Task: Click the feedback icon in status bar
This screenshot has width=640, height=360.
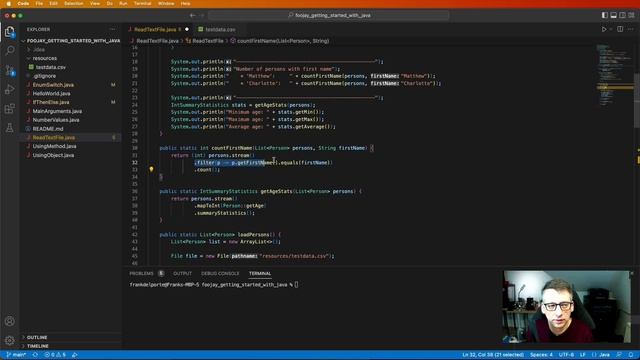Action: pos(619,355)
